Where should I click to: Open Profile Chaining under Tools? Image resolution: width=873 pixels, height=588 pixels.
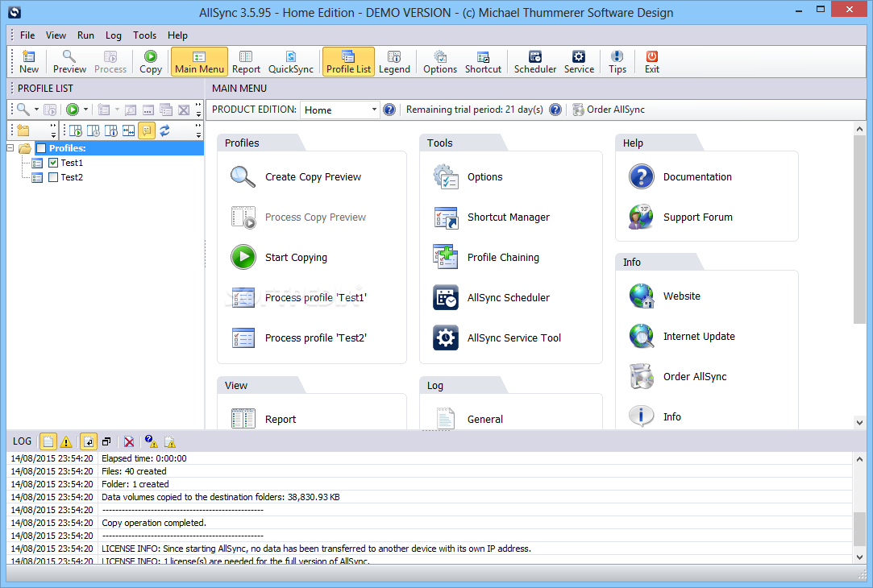[x=486, y=257]
